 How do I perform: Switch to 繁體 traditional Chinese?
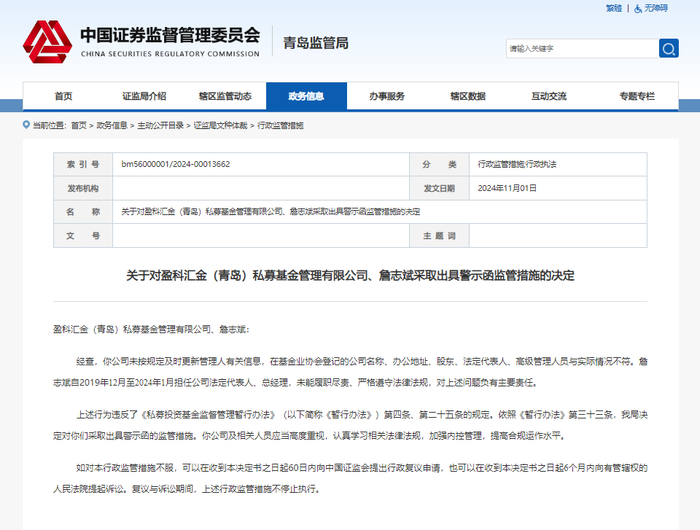point(613,8)
